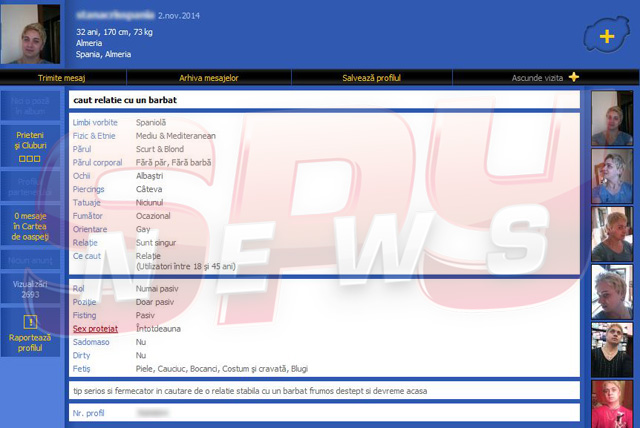Image resolution: width=640 pixels, height=428 pixels.
Task: Click the Vizualizări counter in the sidebar
Action: point(30,289)
